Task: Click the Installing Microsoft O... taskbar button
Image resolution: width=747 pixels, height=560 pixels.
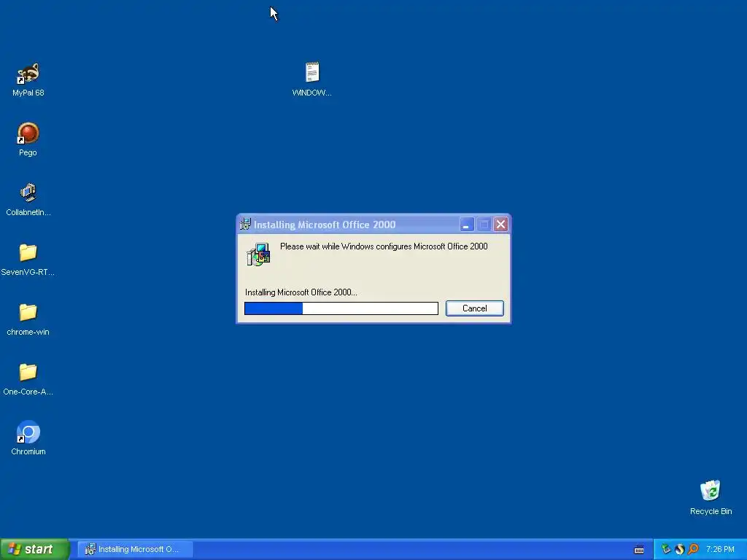Action: [x=135, y=550]
